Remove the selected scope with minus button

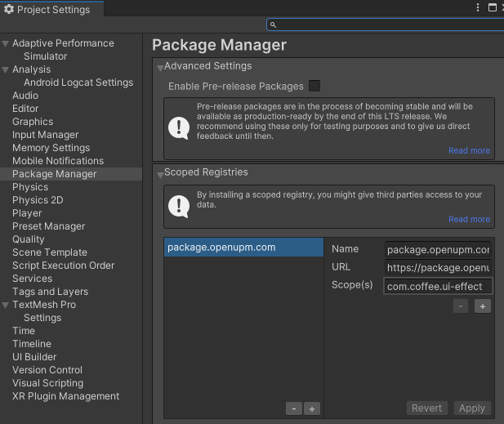click(461, 306)
